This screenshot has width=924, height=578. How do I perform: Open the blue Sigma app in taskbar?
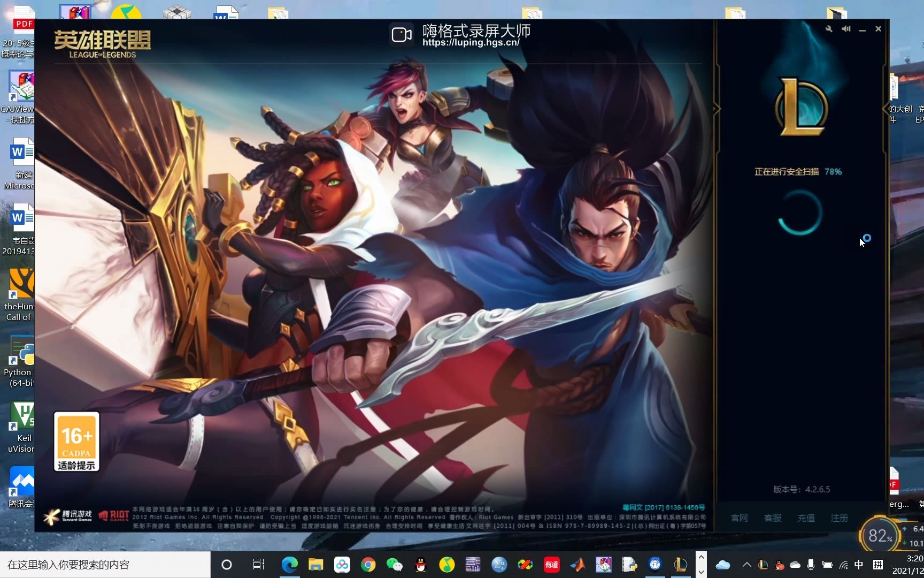[x=499, y=565]
